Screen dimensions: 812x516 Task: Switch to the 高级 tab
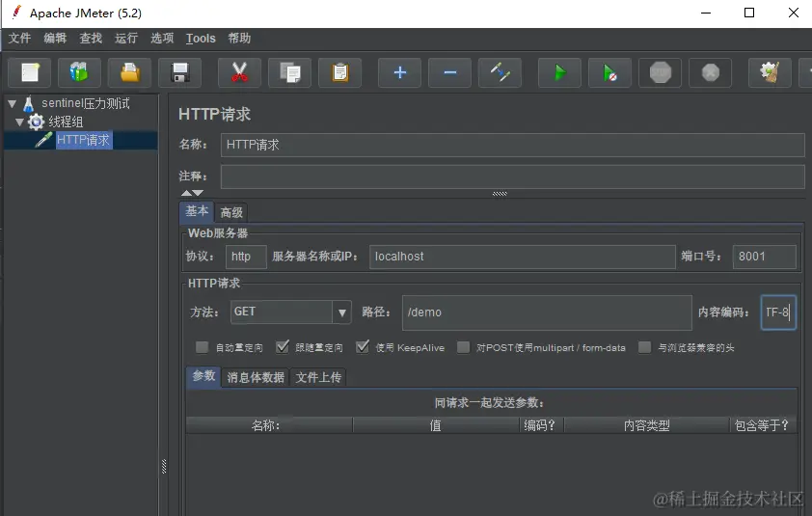(231, 212)
